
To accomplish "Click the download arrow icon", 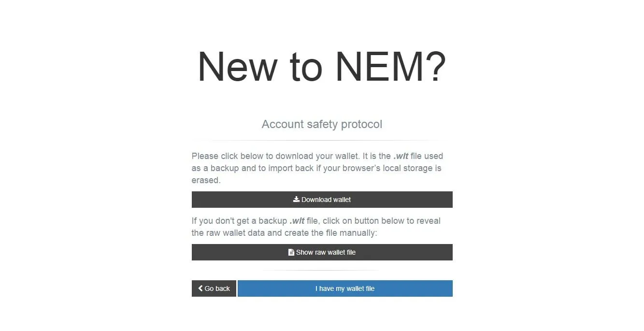I will [296, 199].
